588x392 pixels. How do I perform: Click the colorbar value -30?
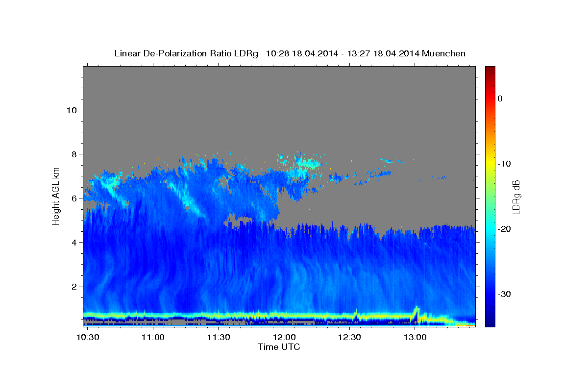click(504, 294)
